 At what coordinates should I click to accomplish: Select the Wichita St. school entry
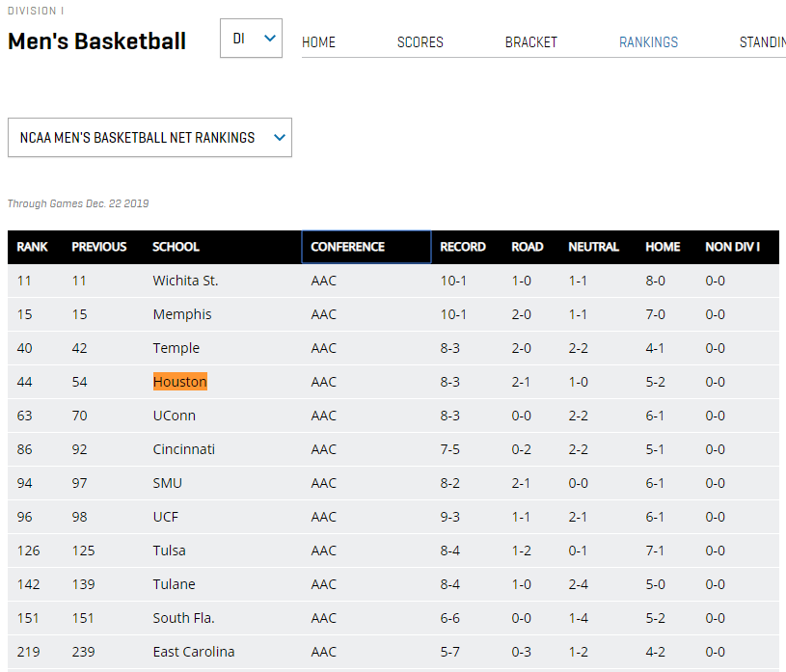(x=188, y=280)
